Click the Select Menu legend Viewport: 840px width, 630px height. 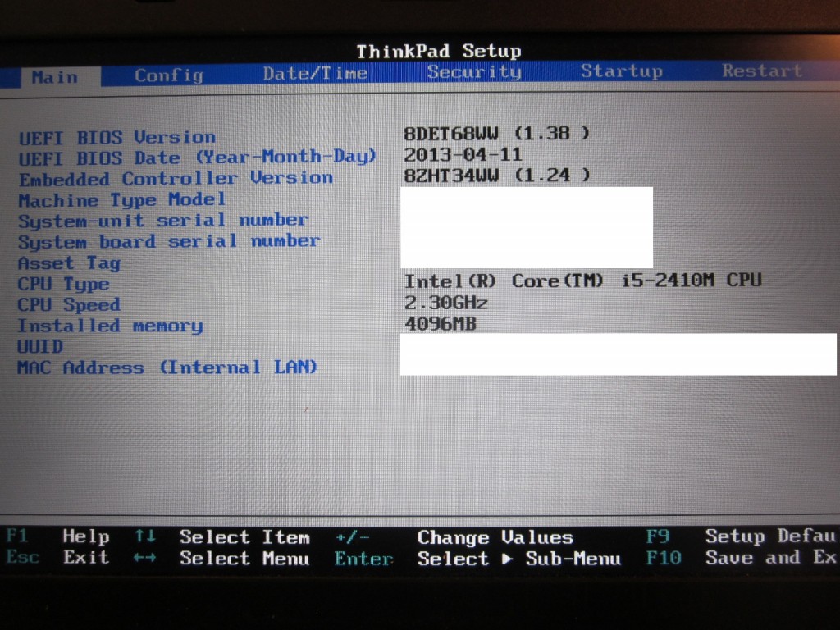coord(244,558)
